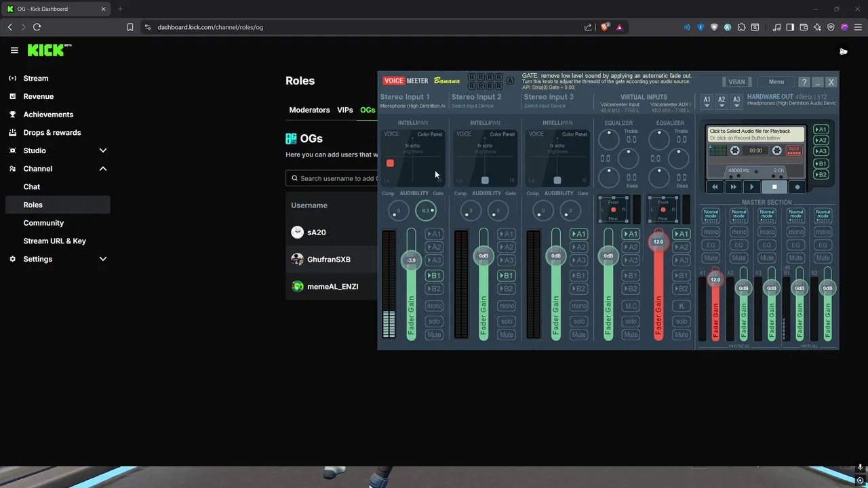Click memeAL_ENZI user avatar
Viewport: 868px width, 488px height.
297,287
